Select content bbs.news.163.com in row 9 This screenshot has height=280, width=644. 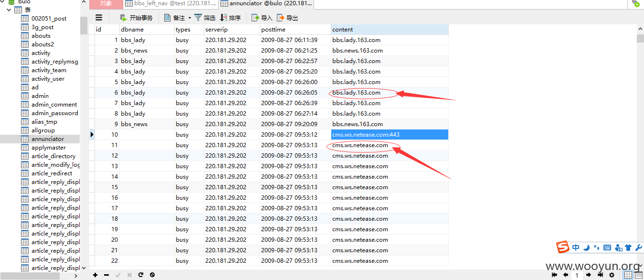[390, 124]
